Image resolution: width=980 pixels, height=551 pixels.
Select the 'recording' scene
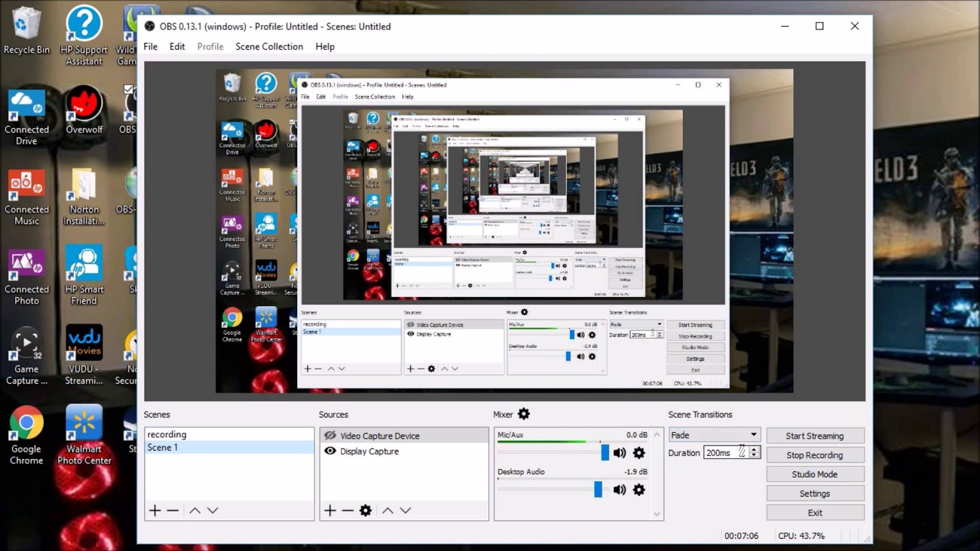pos(229,435)
